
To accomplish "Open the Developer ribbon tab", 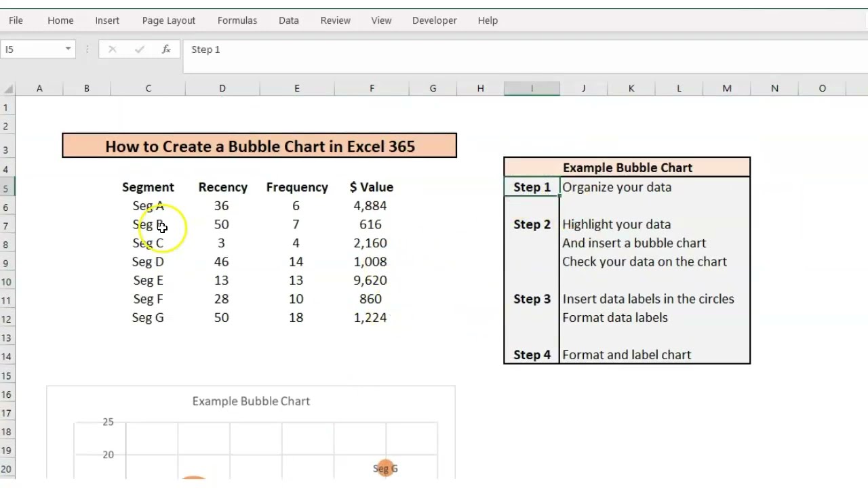I will pyautogui.click(x=435, y=20).
